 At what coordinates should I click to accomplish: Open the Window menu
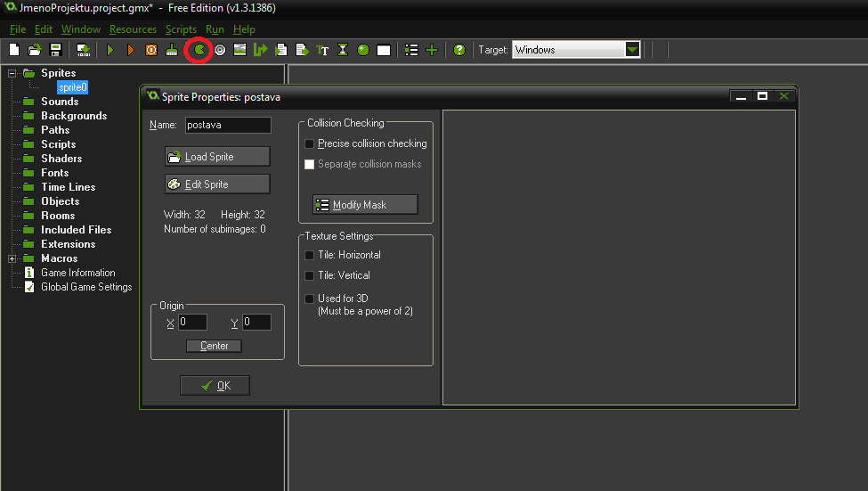pyautogui.click(x=81, y=29)
